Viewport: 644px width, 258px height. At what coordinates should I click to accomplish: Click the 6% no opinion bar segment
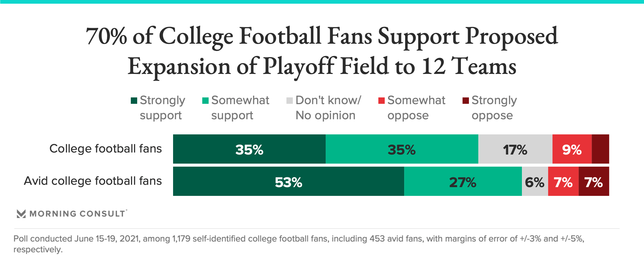point(535,182)
